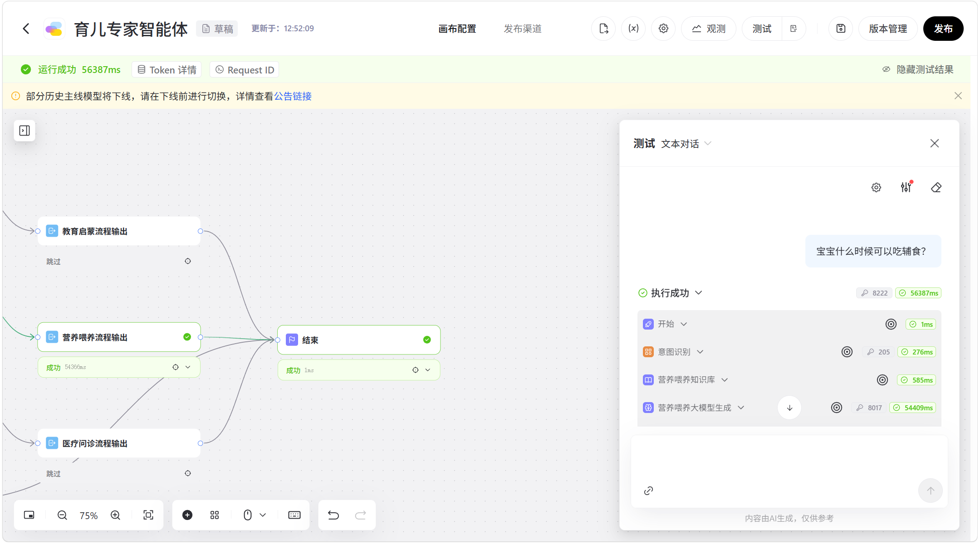
Task: Show the Request ID
Action: 245,70
